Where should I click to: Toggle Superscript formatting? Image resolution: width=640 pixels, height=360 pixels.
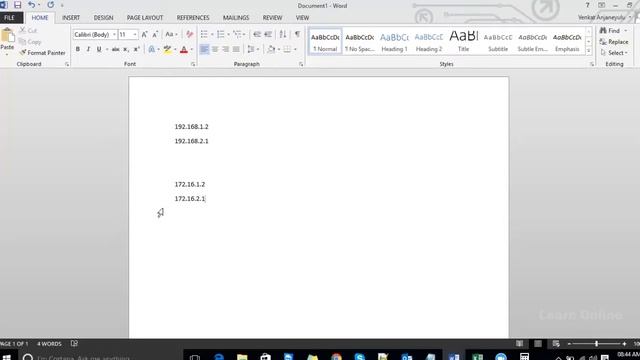[136, 49]
